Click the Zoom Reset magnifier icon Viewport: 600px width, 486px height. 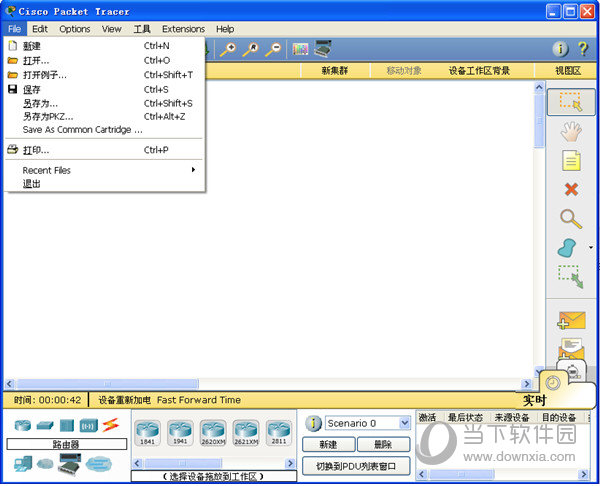pyautogui.click(x=251, y=49)
